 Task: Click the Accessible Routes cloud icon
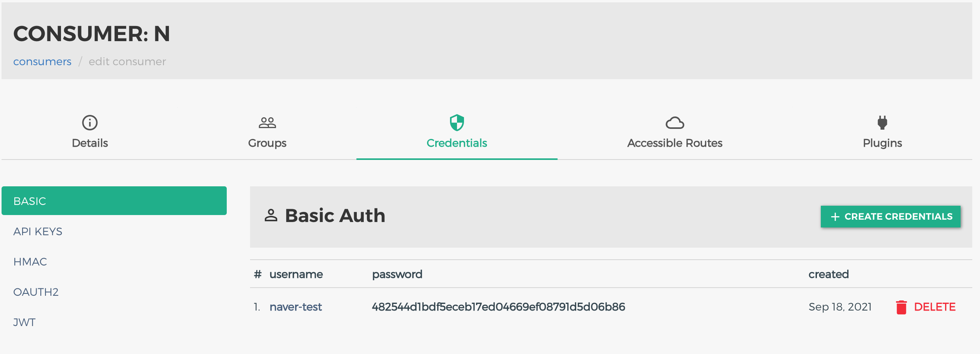pos(675,123)
